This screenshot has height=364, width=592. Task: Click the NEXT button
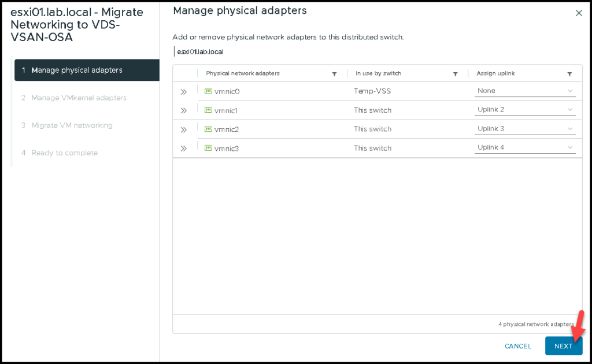tap(563, 346)
